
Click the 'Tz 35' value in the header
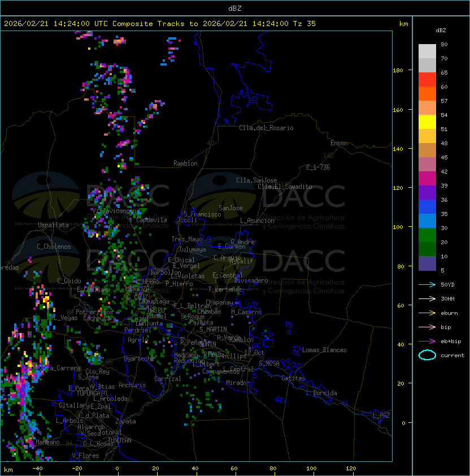pyautogui.click(x=304, y=24)
